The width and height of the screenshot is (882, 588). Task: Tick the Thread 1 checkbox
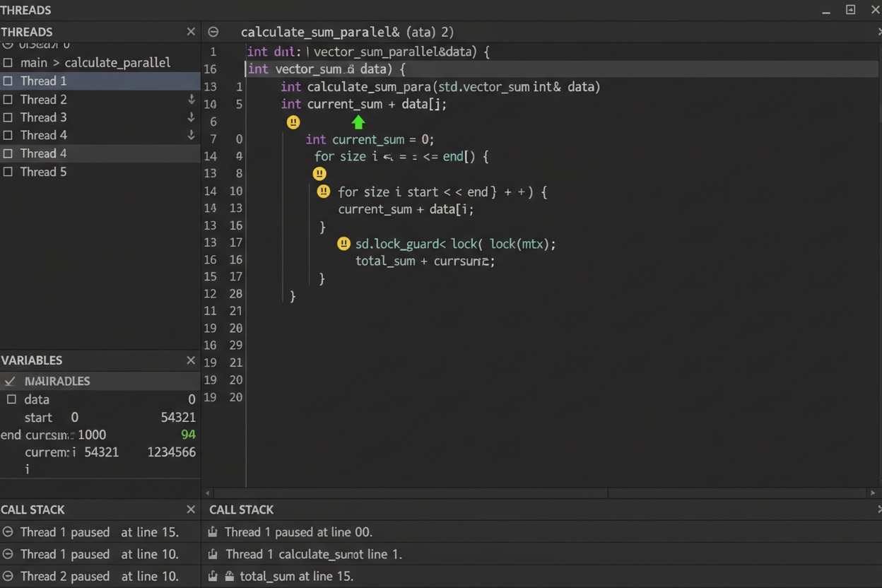(8, 81)
